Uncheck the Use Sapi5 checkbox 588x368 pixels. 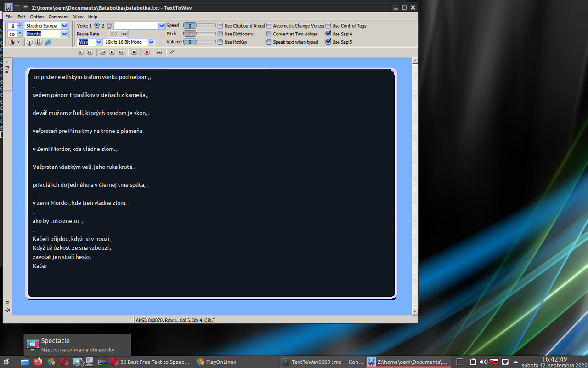pos(328,42)
